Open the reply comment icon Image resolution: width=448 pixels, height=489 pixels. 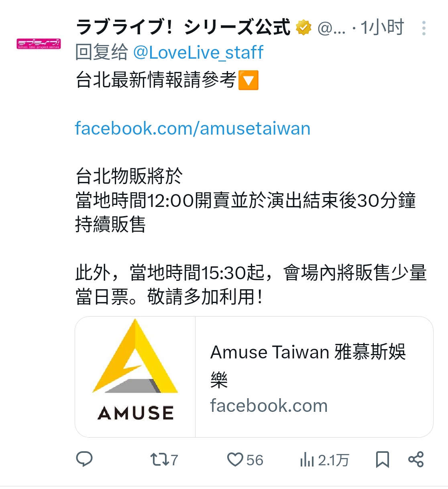coord(84,459)
